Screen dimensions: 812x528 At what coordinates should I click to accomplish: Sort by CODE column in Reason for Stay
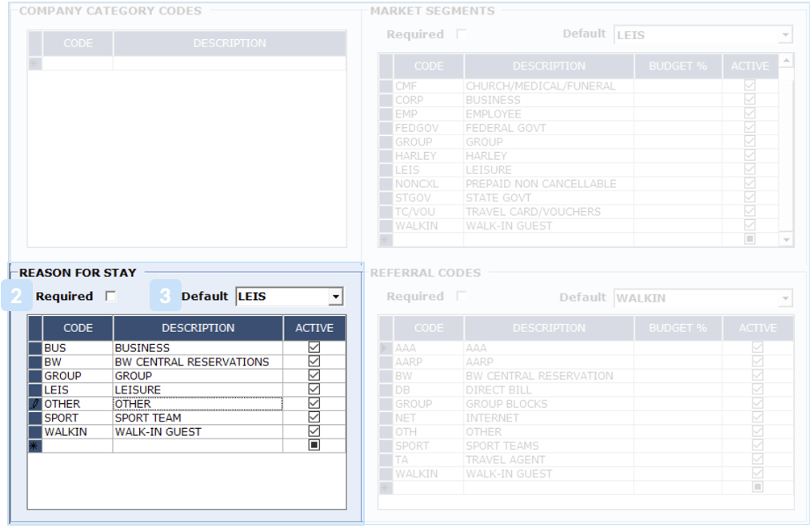click(x=78, y=328)
